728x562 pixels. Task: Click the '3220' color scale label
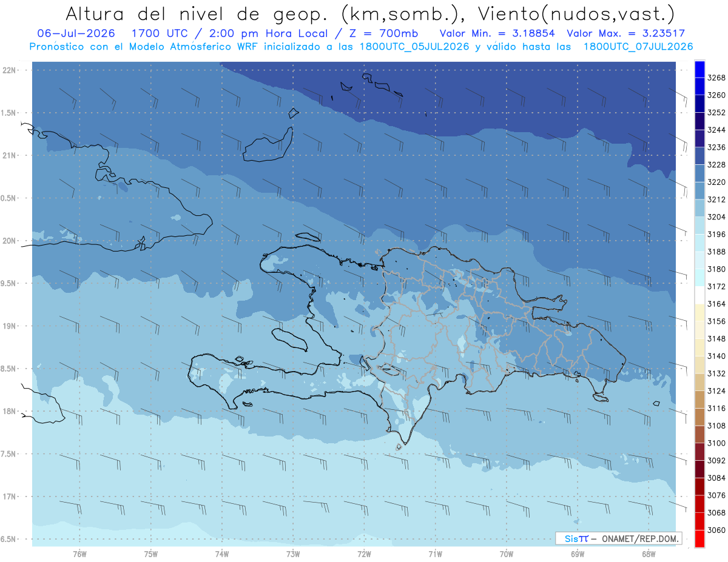[x=716, y=182]
